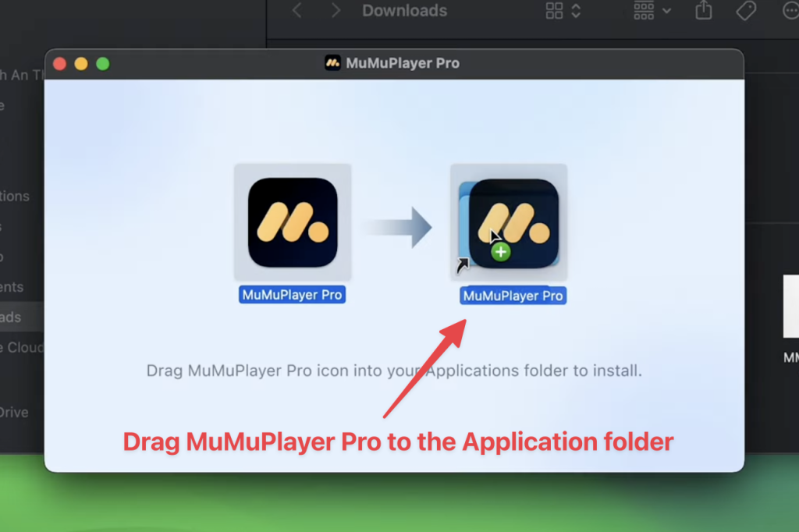Viewport: 799px width, 532px height.
Task: Select the right highlighted MuMuPlayer Pro label
Action: 513,296
